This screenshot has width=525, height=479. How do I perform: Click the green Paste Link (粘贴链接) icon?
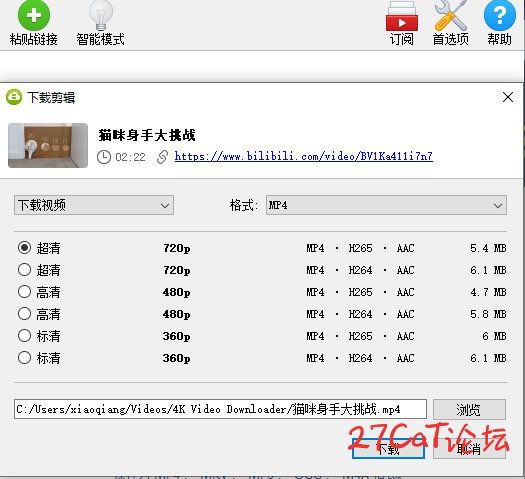[x=34, y=16]
